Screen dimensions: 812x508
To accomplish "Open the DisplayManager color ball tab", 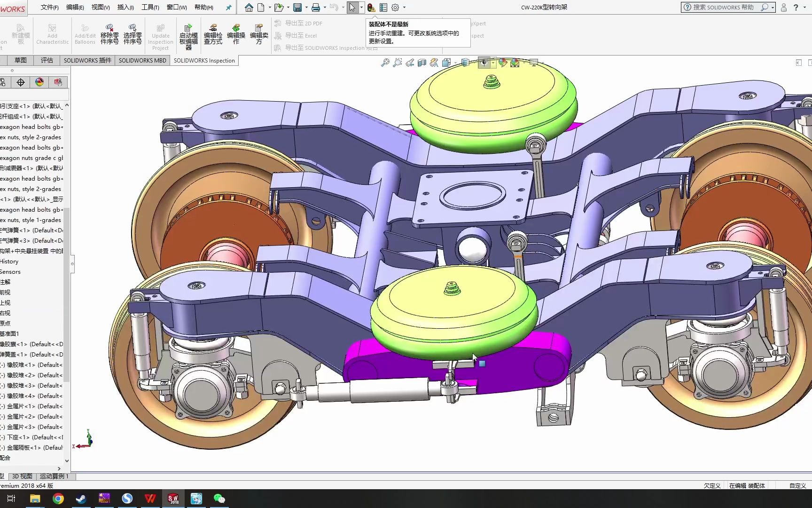I will click(x=39, y=82).
